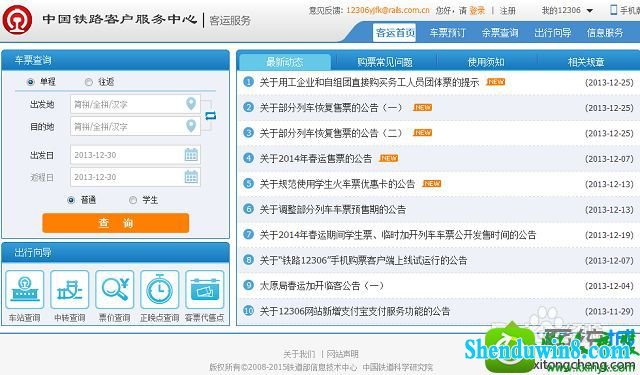Open the 车站查询 station lookup icon
The image size is (640, 375).
[x=24, y=289]
